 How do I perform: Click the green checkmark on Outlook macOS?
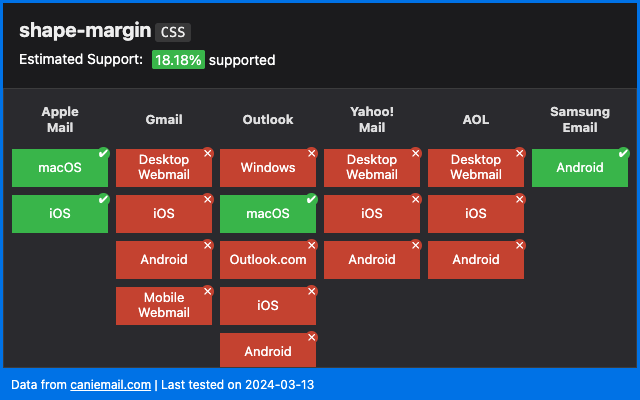tap(311, 199)
